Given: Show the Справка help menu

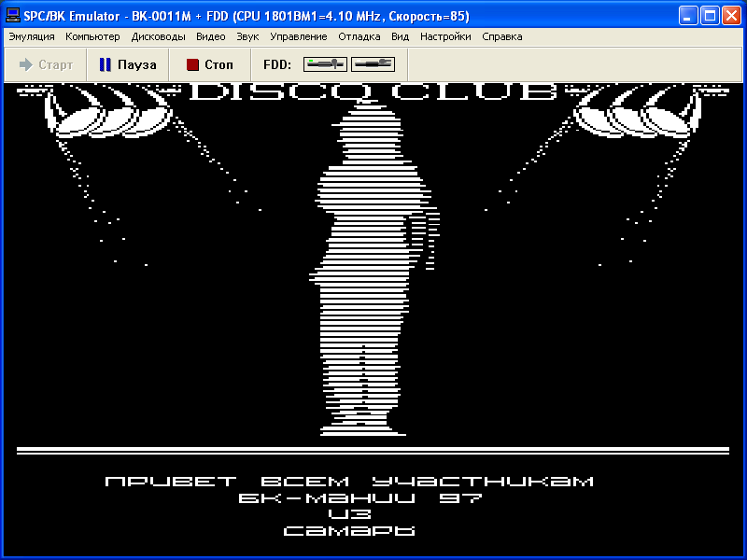Looking at the screenshot, I should pyautogui.click(x=501, y=36).
